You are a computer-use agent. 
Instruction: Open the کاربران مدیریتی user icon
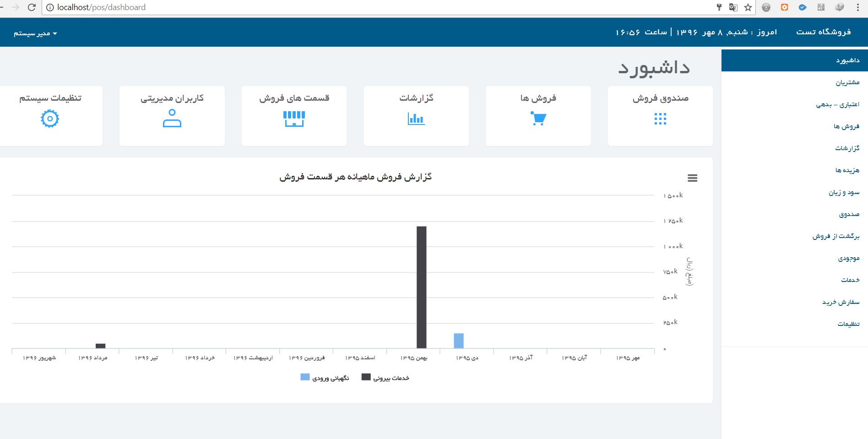[x=172, y=119]
